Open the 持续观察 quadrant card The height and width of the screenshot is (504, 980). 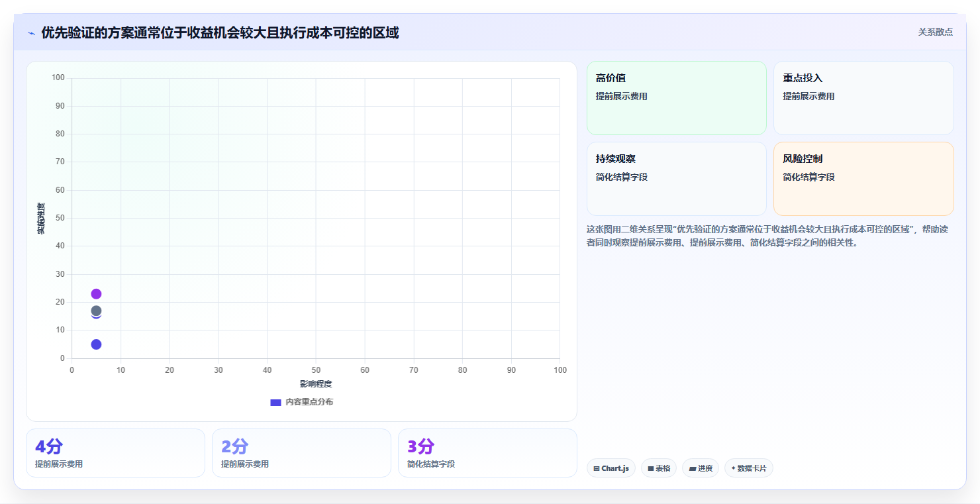click(x=676, y=179)
